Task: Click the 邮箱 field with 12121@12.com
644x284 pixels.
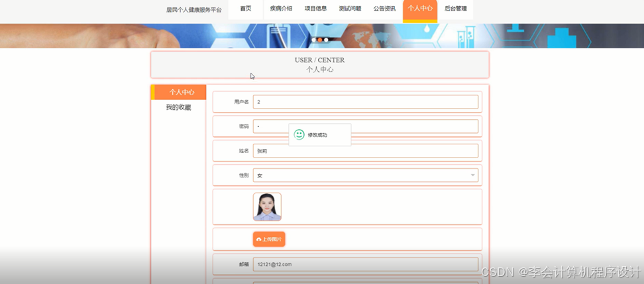Action: tap(366, 264)
